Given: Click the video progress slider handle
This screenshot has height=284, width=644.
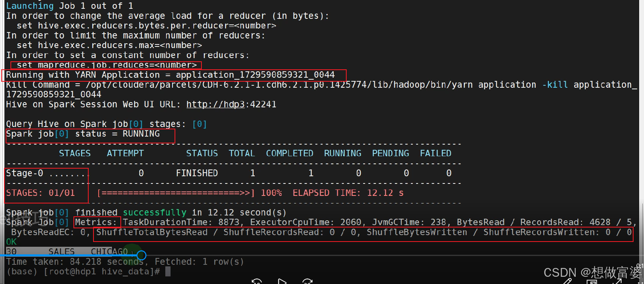Looking at the screenshot, I should (x=141, y=255).
